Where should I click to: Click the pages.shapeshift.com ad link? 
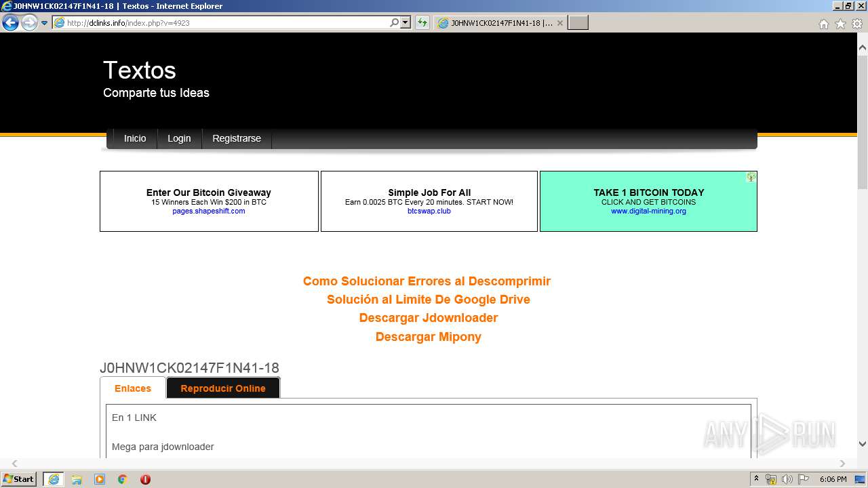(209, 211)
